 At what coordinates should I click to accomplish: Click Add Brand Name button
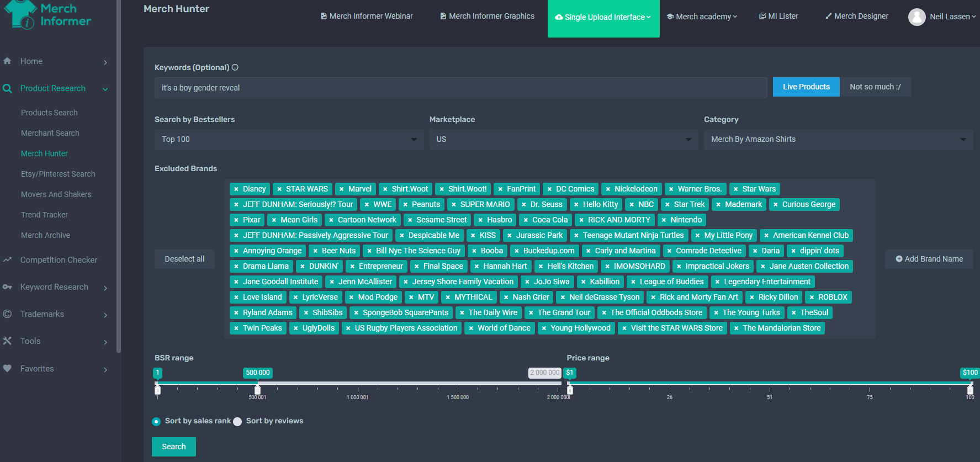point(929,259)
